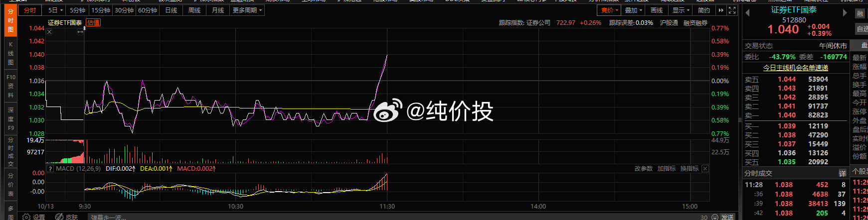Click the 卖五 price 1.044 row
The image size is (868, 220).
pos(795,79)
